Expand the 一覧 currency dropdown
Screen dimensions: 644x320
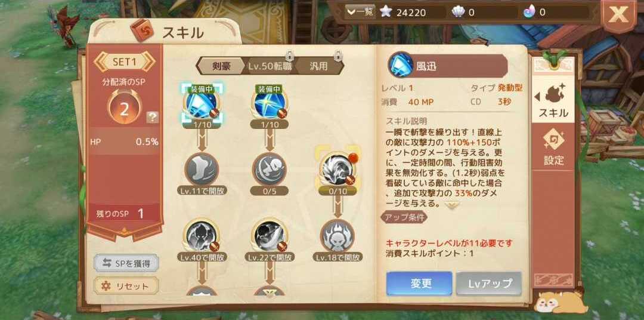360,12
